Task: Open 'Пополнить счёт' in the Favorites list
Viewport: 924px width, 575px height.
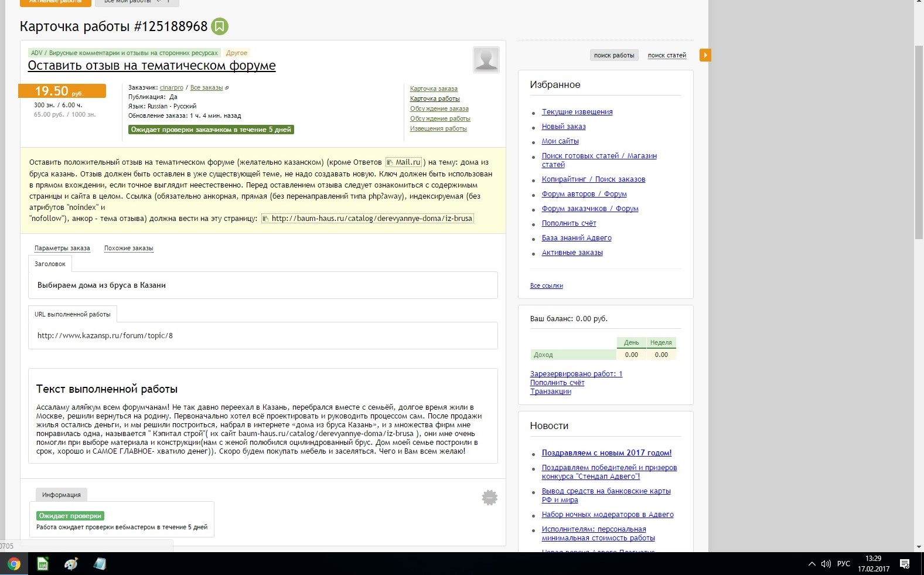Action: [x=569, y=223]
